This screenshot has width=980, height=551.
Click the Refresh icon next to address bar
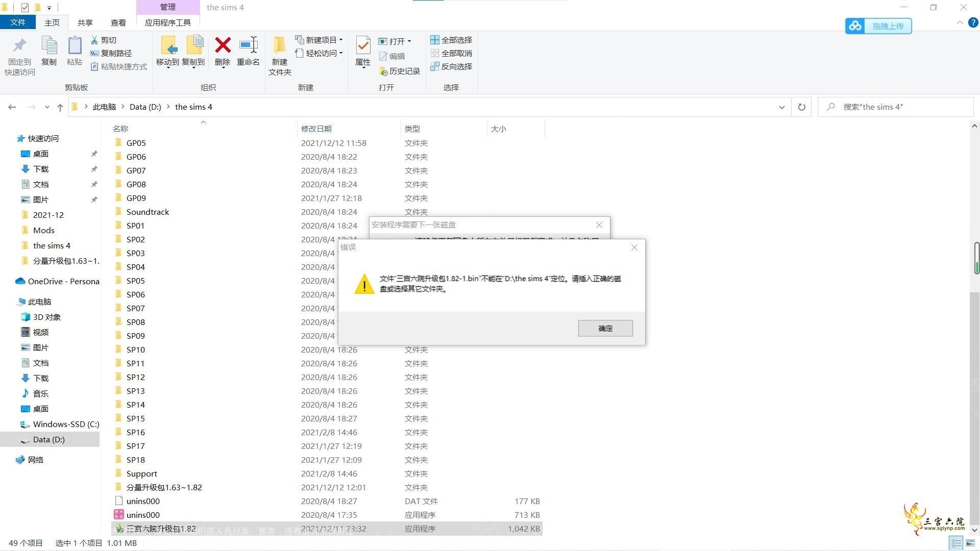point(802,107)
